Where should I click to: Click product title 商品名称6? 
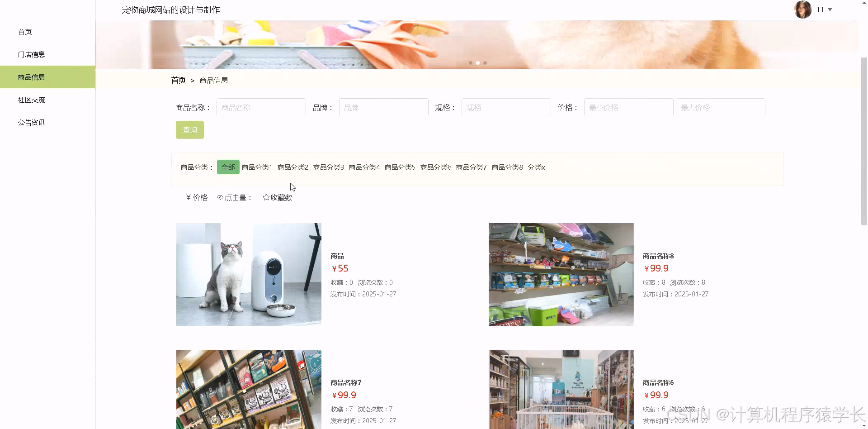(x=658, y=382)
